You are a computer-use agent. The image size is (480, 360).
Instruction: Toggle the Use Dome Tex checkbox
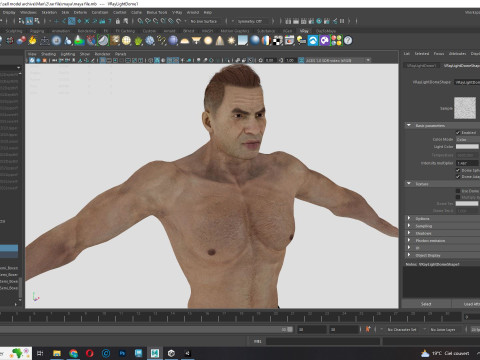click(458, 191)
